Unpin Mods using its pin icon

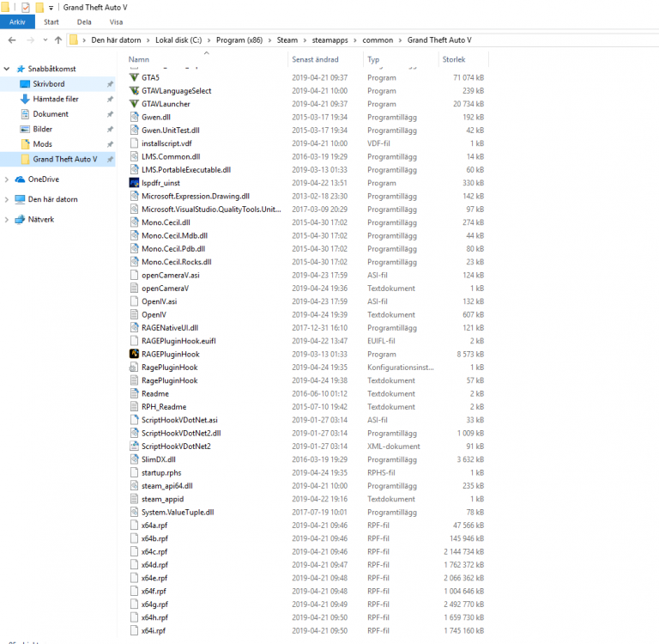point(110,144)
